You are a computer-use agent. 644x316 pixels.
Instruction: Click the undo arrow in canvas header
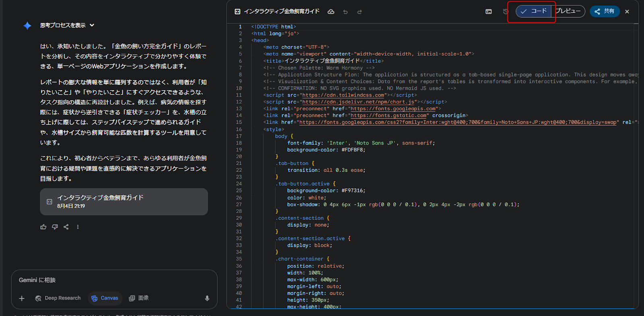point(345,12)
